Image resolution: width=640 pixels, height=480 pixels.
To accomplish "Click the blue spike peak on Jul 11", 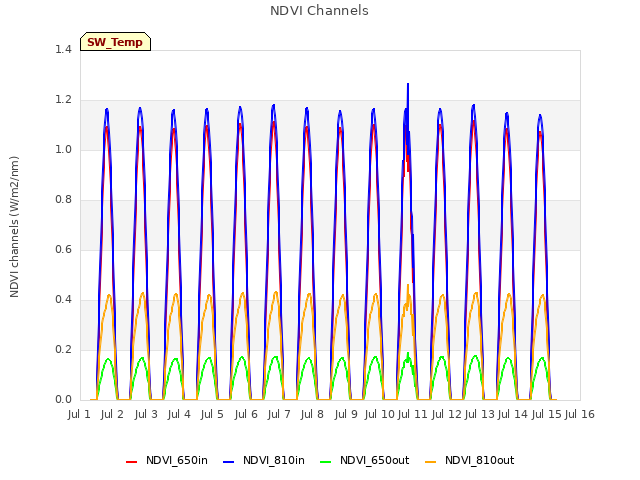I will click(x=408, y=84).
